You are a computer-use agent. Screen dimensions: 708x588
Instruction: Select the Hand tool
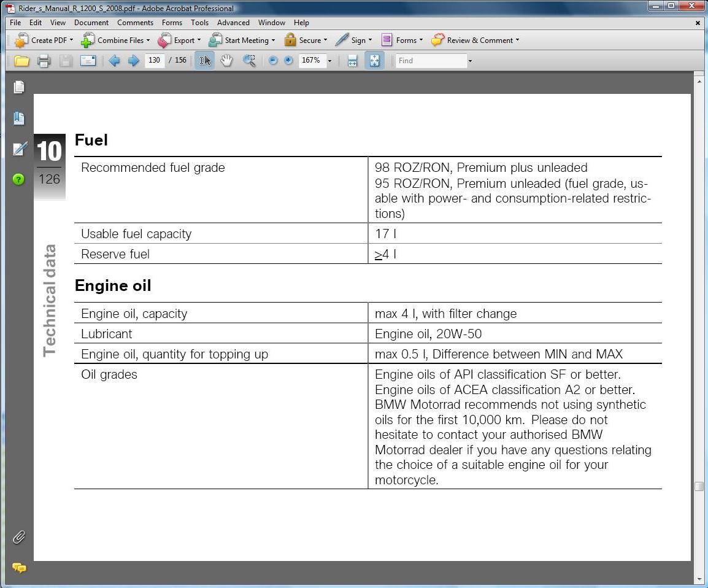(226, 61)
